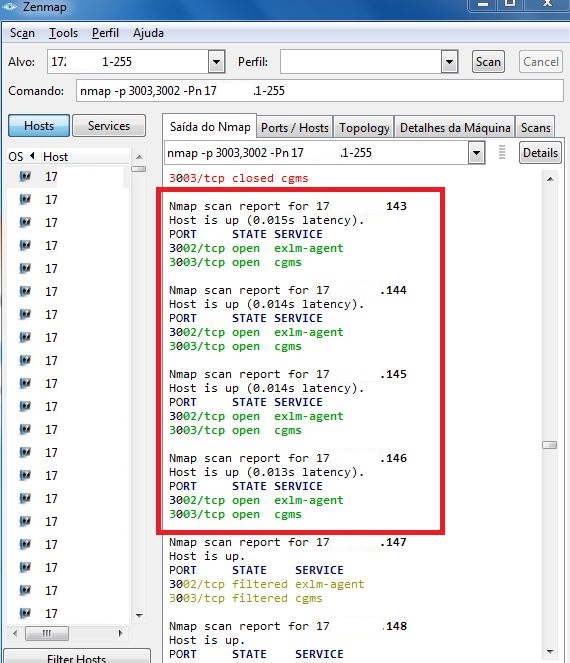This screenshot has width=570, height=663.
Task: Click the host list horizontal scrollbar thumb
Action: [x=47, y=633]
